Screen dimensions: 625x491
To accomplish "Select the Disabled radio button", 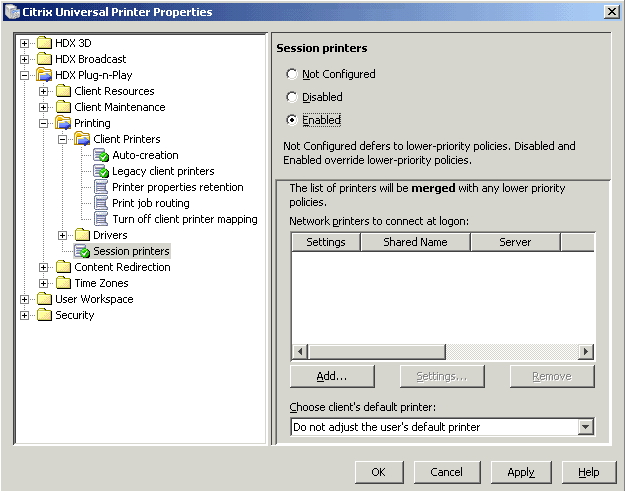I will 292,97.
